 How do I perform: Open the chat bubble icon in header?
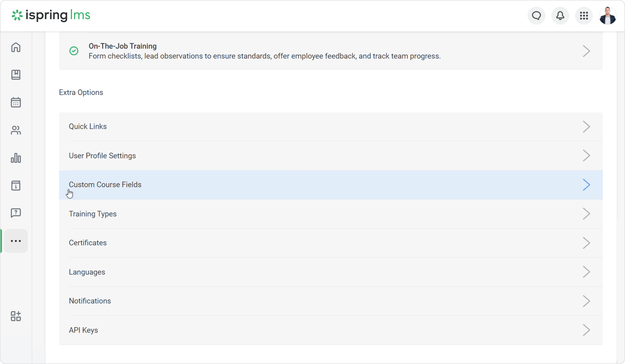pyautogui.click(x=536, y=16)
